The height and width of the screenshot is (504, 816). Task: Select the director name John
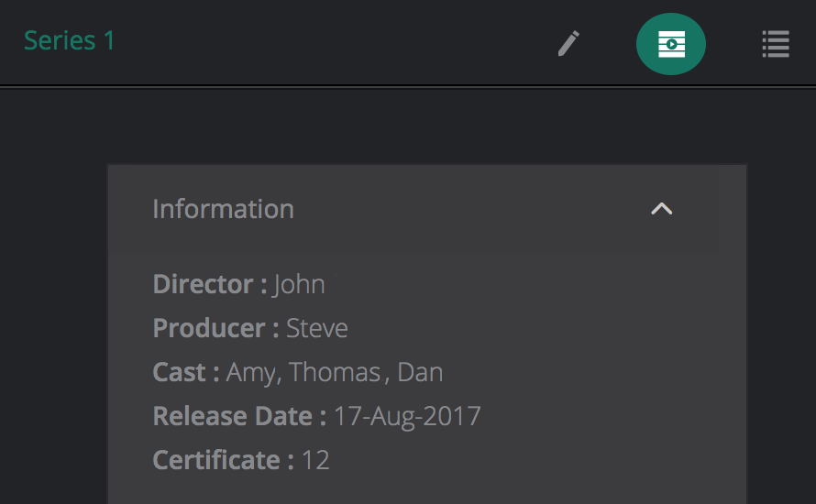[x=299, y=284]
